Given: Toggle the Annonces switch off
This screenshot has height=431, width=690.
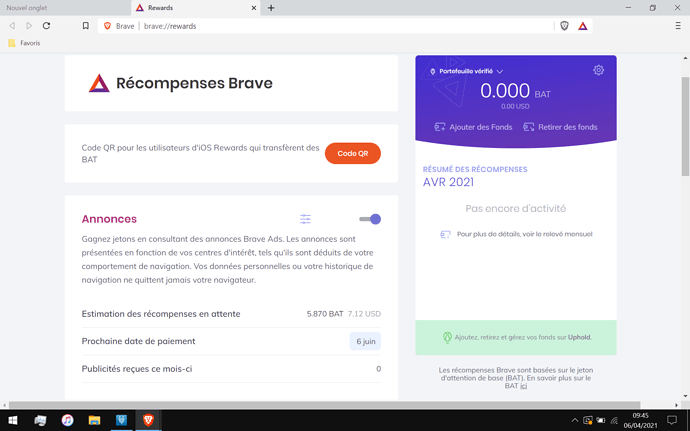Looking at the screenshot, I should [x=370, y=219].
